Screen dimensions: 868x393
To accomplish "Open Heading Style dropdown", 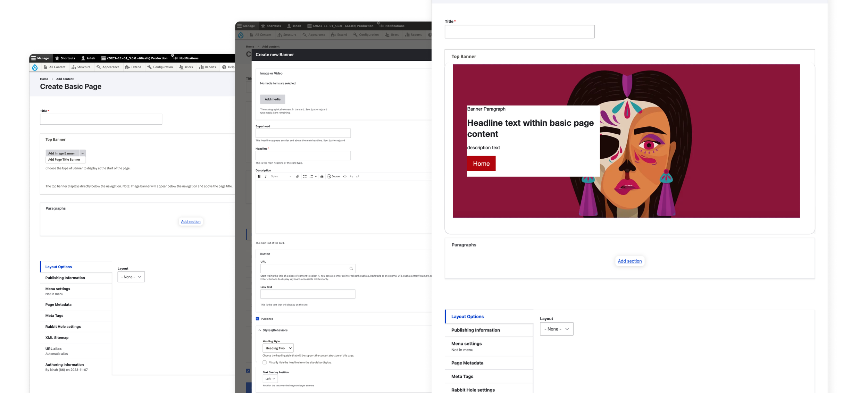I will 278,348.
